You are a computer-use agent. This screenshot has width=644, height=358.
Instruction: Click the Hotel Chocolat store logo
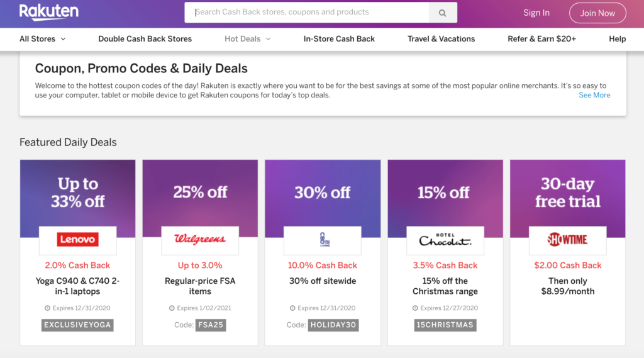tap(445, 240)
